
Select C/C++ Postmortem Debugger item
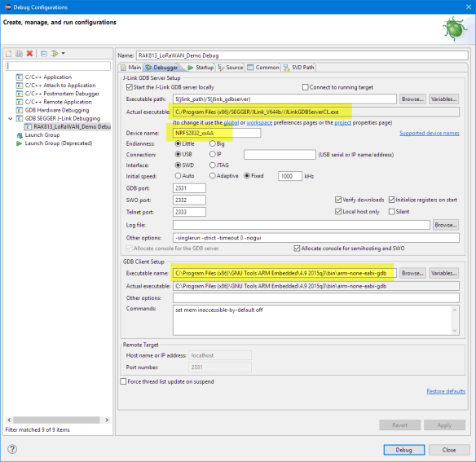[x=62, y=94]
